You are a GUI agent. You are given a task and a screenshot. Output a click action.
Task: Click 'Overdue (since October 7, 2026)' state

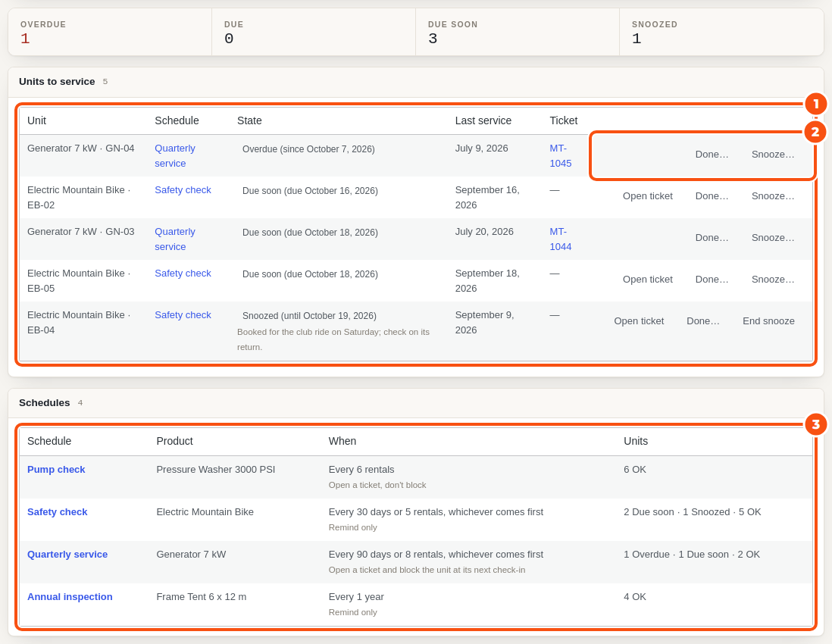pos(308,149)
